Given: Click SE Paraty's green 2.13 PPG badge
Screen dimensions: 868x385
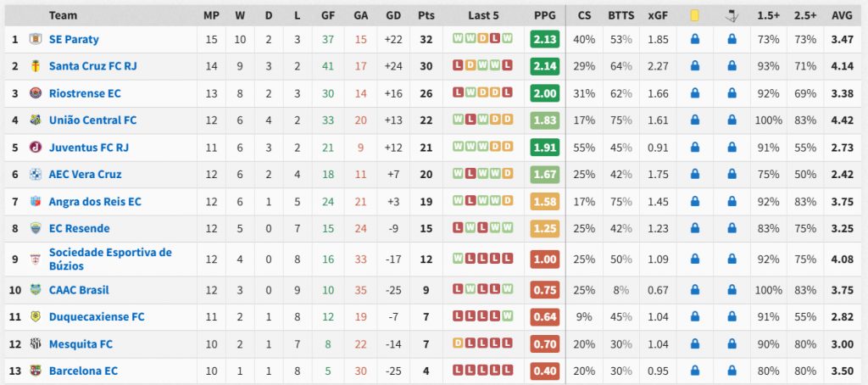Looking at the screenshot, I should point(545,39).
